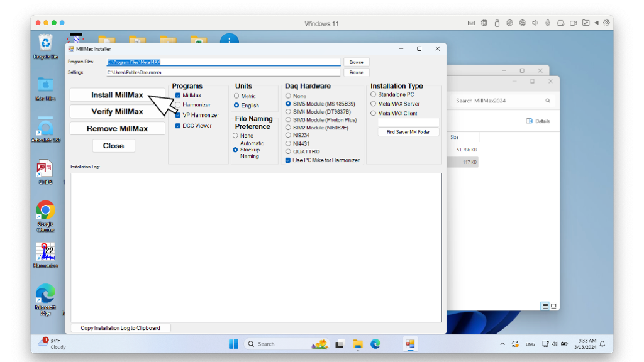The height and width of the screenshot is (362, 644).
Task: Click the keyboard icon in Parallels toolbar
Action: coord(471,23)
